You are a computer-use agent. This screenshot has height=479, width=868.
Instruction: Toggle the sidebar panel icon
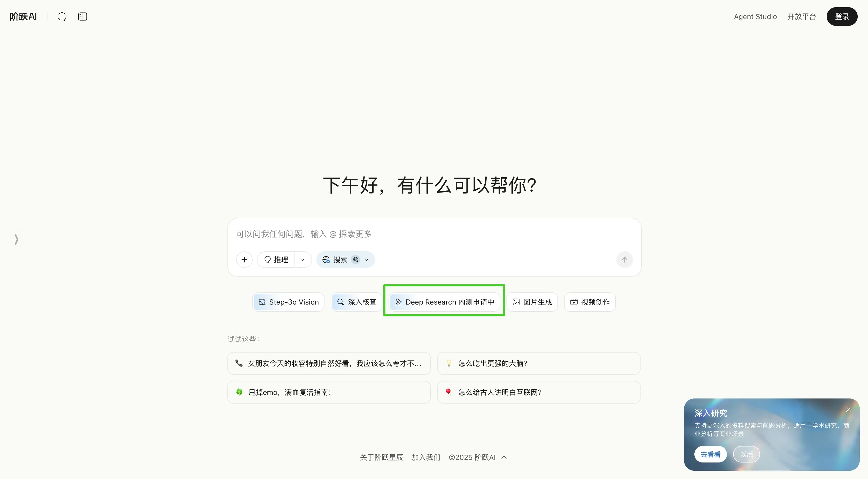83,17
